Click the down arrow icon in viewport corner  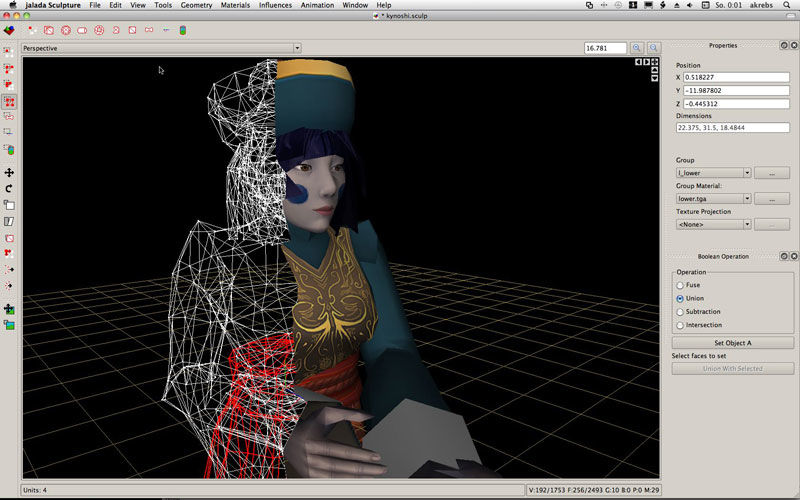tap(655, 78)
